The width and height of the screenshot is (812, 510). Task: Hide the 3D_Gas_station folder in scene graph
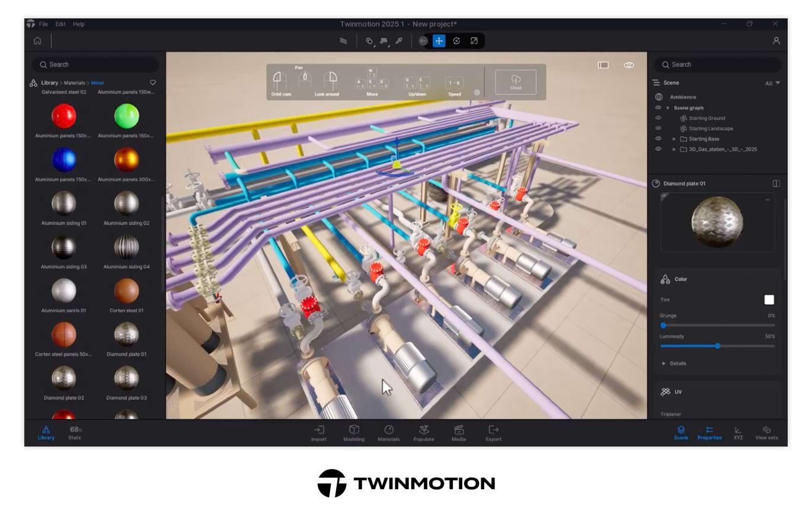click(658, 149)
